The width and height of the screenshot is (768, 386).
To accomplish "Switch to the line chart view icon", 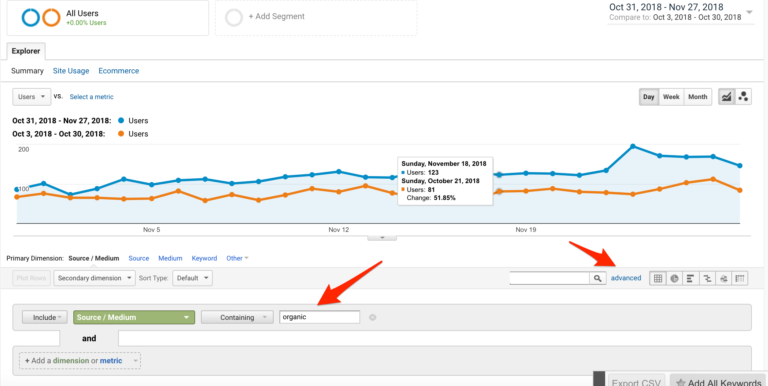I will pyautogui.click(x=726, y=97).
